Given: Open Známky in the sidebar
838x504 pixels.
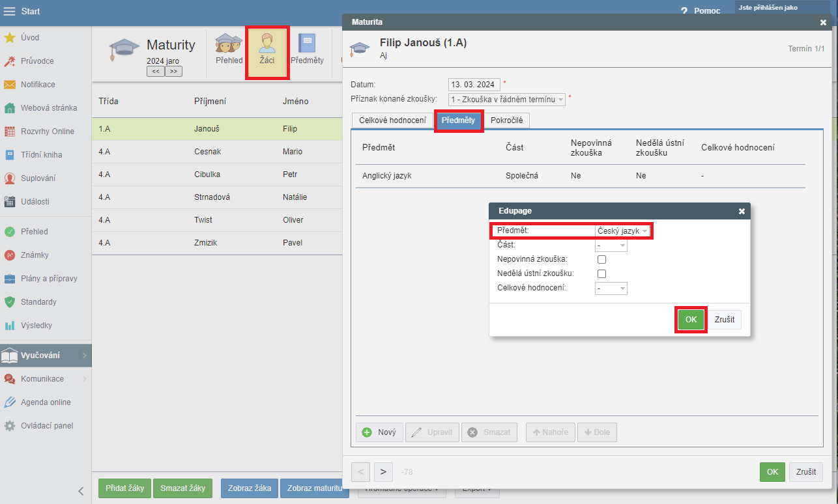Looking at the screenshot, I should click(35, 255).
